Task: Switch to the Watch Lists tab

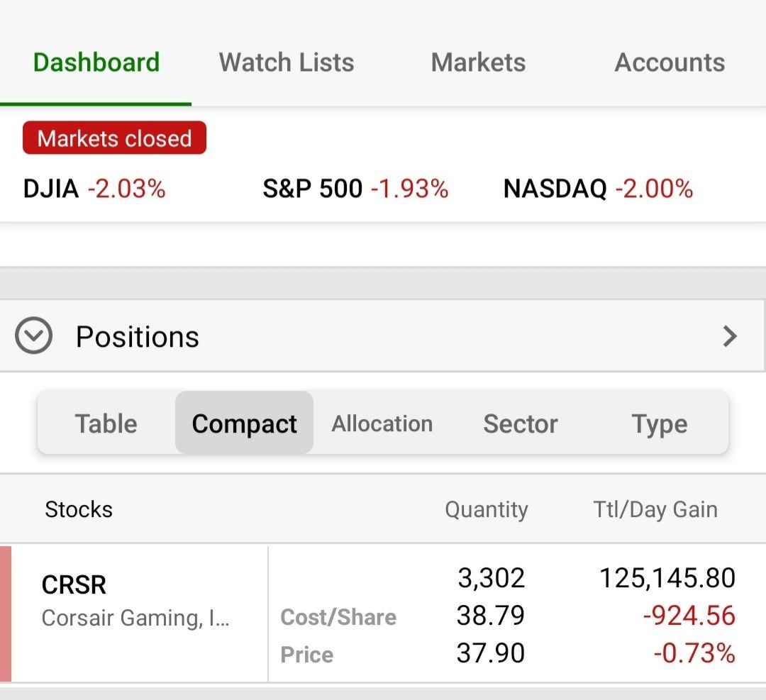Action: (x=287, y=62)
